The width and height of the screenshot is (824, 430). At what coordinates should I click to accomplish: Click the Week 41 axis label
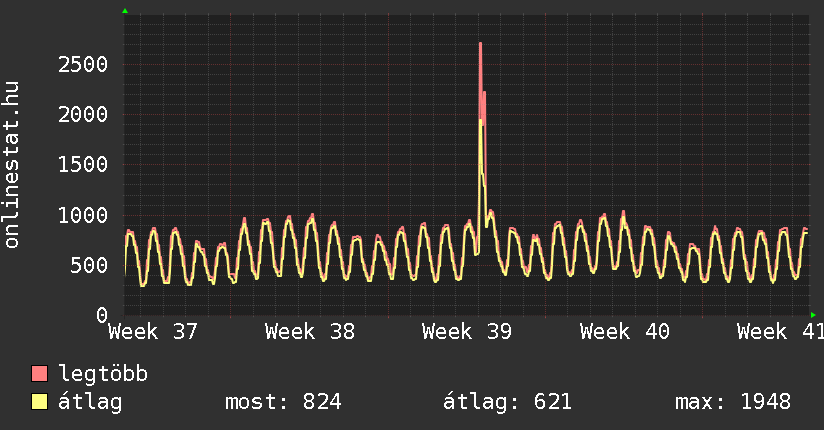click(x=780, y=332)
